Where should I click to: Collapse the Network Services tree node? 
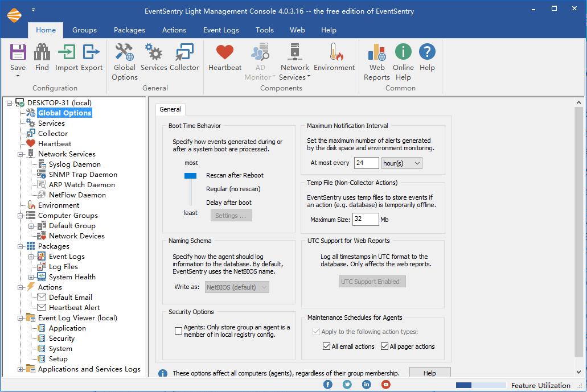[x=20, y=154]
